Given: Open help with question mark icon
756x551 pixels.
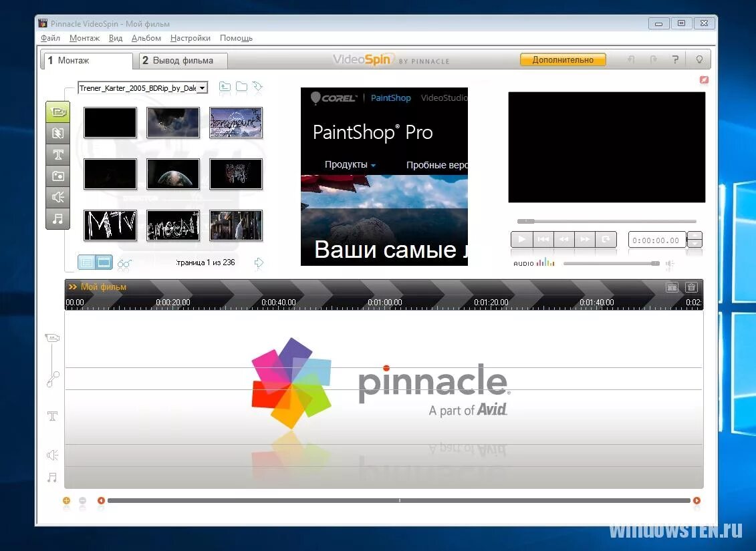Looking at the screenshot, I should (676, 59).
